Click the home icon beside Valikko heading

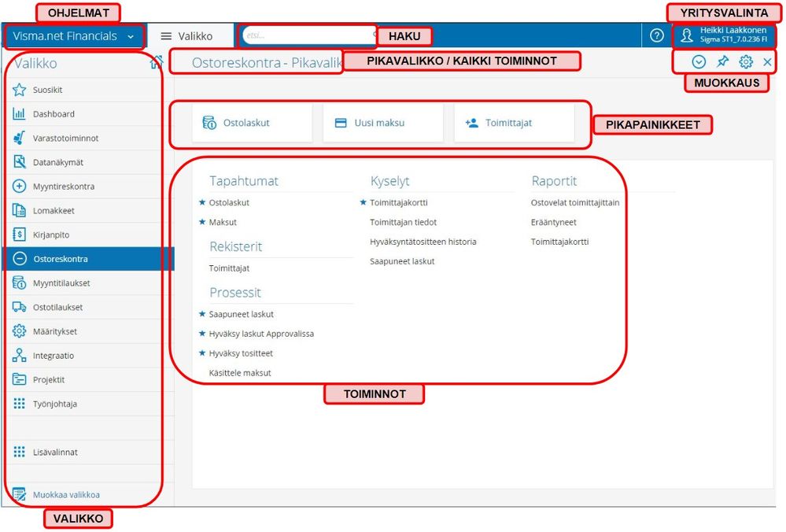(156, 63)
